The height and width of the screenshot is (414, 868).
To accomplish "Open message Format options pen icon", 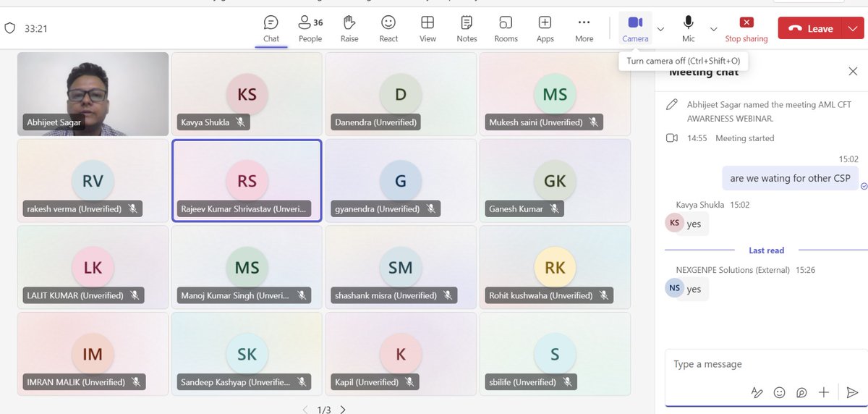I will (757, 392).
